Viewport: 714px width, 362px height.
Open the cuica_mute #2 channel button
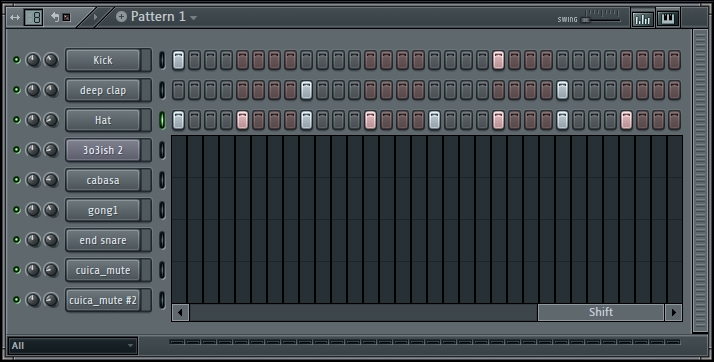[x=103, y=301]
